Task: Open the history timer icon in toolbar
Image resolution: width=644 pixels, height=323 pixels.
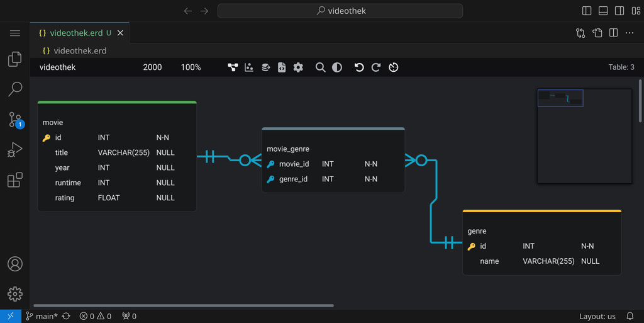Action: pos(394,67)
